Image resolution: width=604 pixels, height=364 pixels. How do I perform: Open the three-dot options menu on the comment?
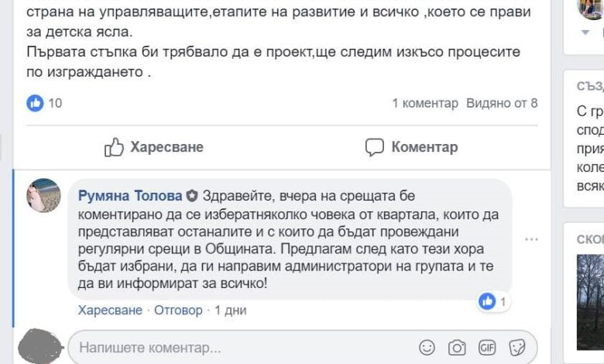(531, 239)
